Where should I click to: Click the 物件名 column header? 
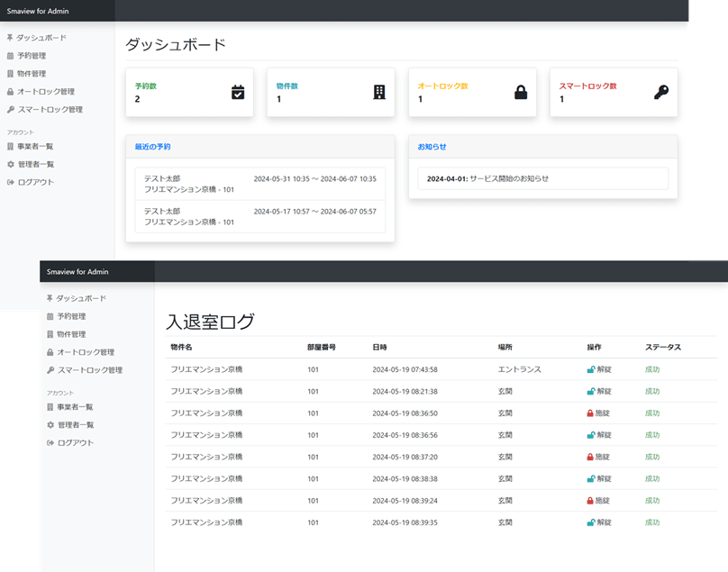click(x=181, y=347)
